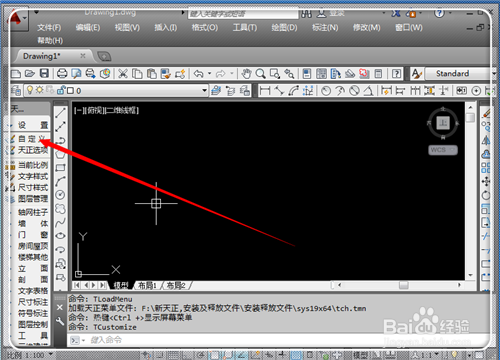Select the Pan hand tool

coord(246,73)
